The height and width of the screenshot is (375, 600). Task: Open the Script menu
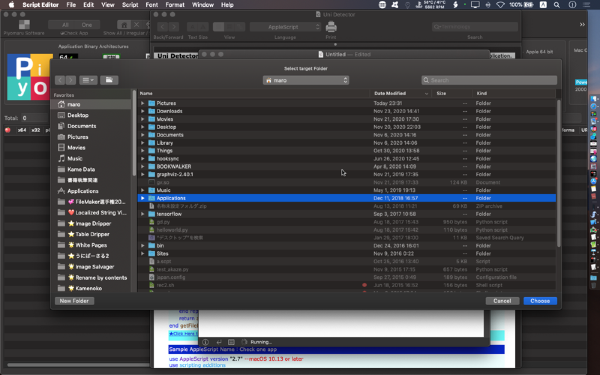[130, 5]
